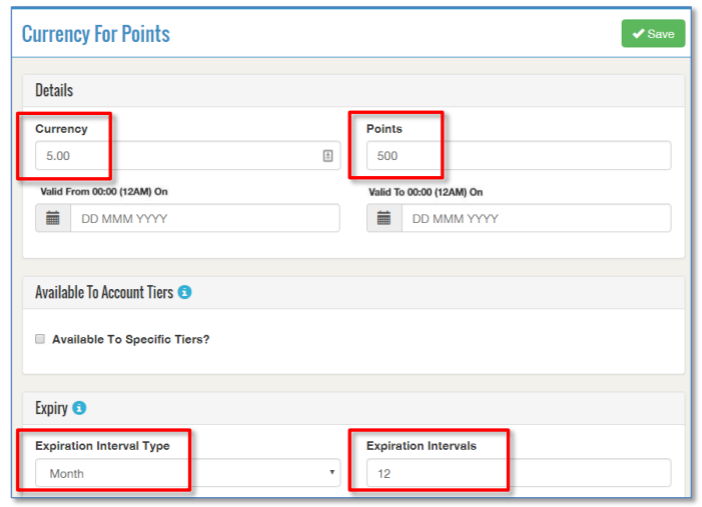Focus the Valid To date input

(x=535, y=218)
